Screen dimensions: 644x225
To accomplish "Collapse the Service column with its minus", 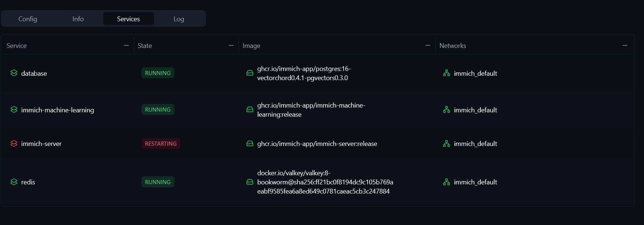I will tap(126, 45).
